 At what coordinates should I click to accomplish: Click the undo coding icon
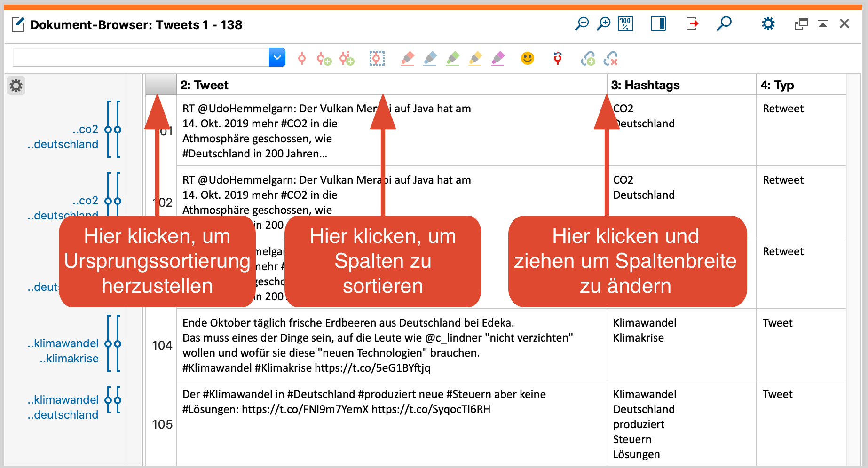(x=558, y=58)
